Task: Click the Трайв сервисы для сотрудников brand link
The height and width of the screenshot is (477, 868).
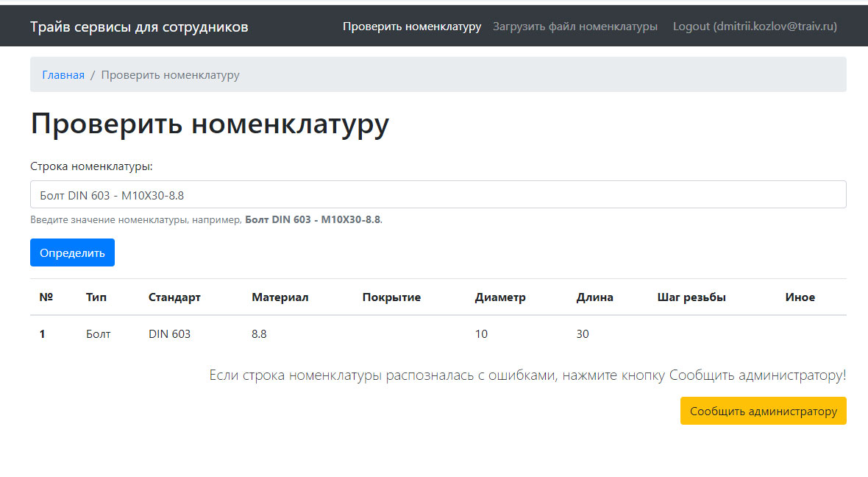Action: pyautogui.click(x=139, y=27)
